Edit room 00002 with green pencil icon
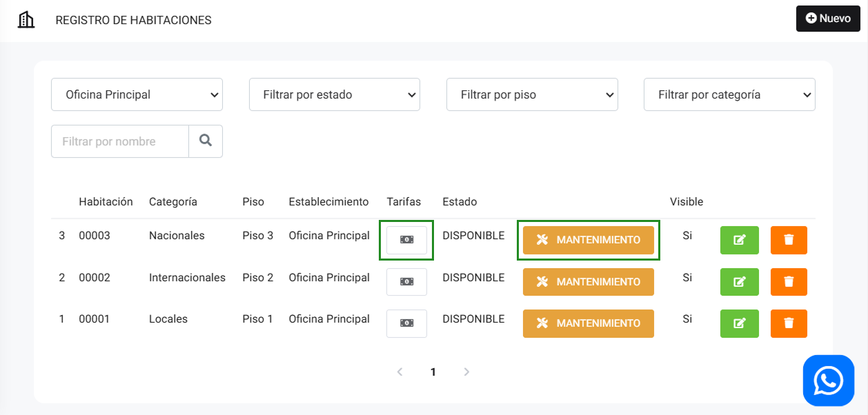This screenshot has height=415, width=868. click(739, 282)
